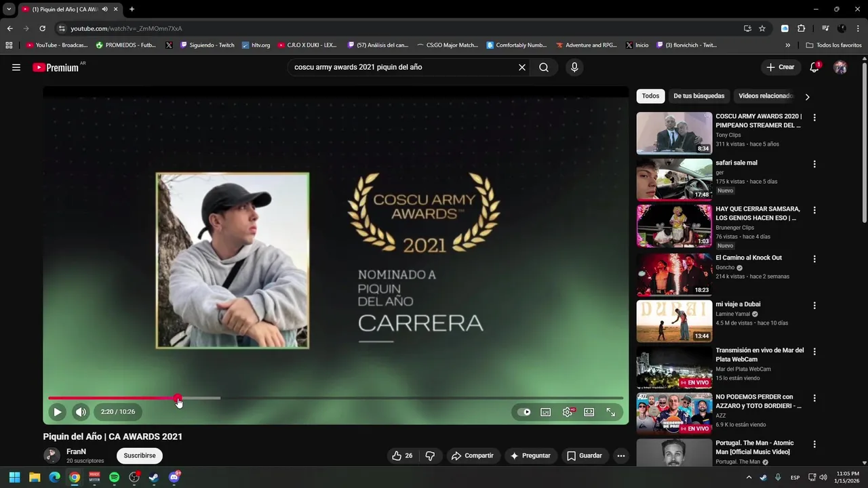Image resolution: width=868 pixels, height=488 pixels.
Task: Open mi viaje a Dubai thumbnail
Action: pyautogui.click(x=674, y=321)
